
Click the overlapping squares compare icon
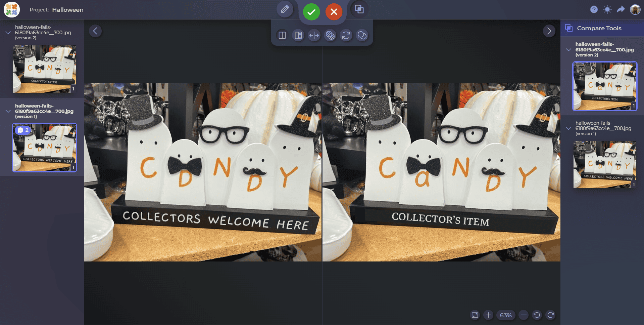pos(359,9)
